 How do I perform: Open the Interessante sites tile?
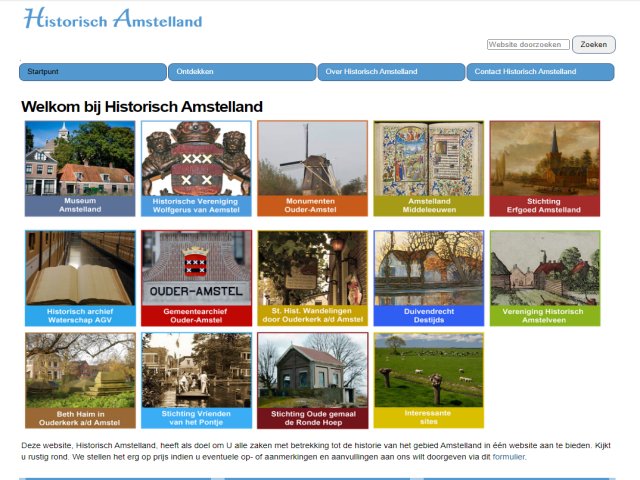pos(429,380)
